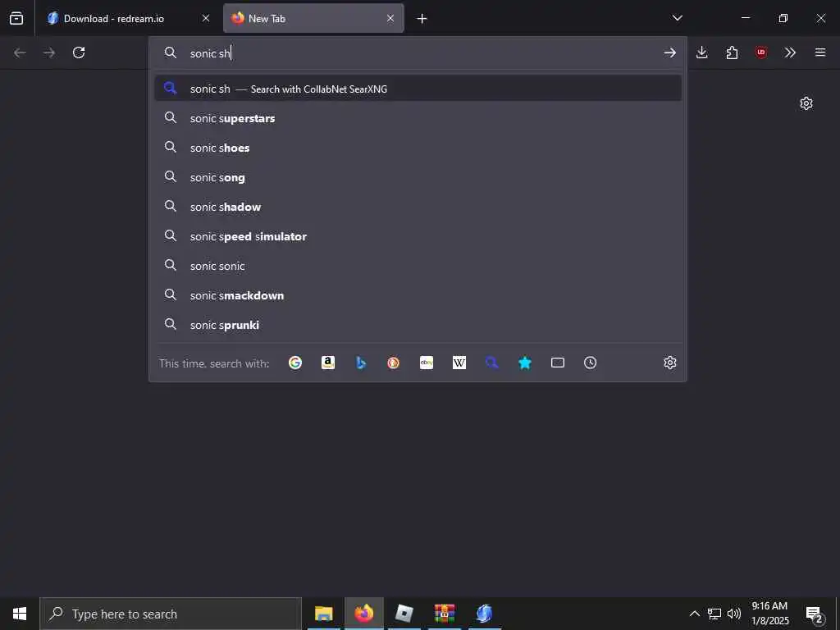The width and height of the screenshot is (840, 630).
Task: Select the New Tab tab
Action: coord(313,19)
